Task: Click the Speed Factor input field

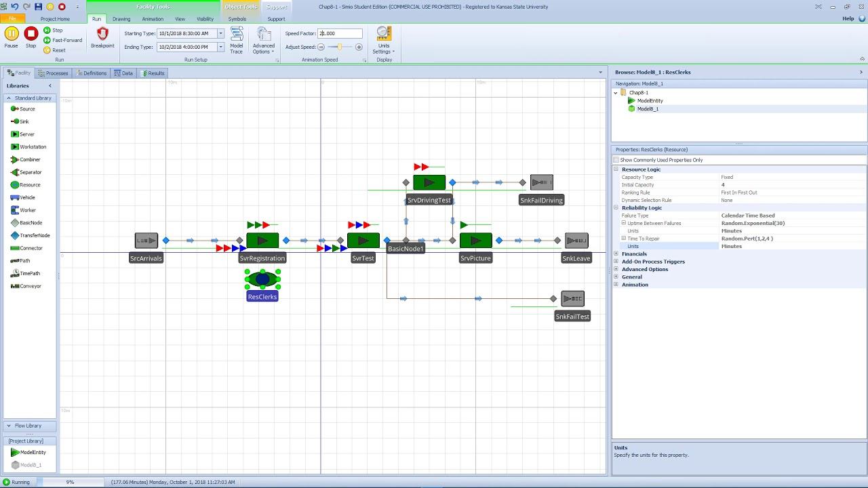Action: tap(340, 33)
